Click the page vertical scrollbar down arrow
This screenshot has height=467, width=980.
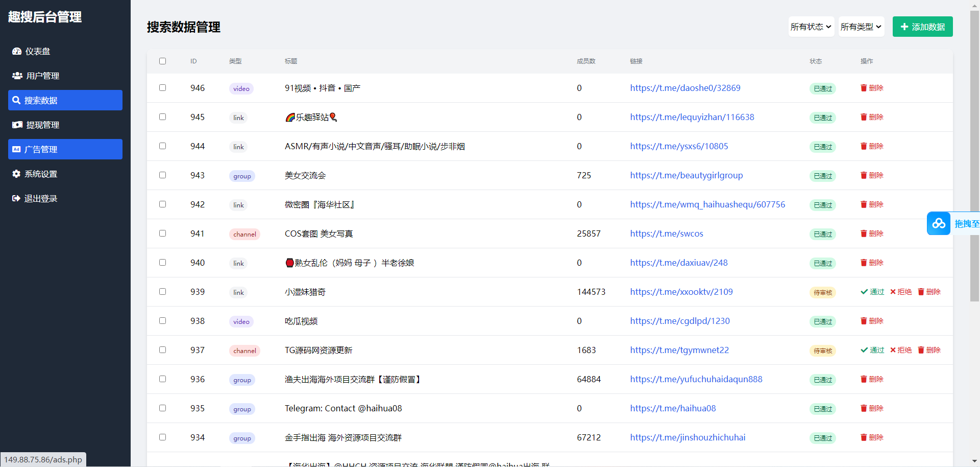[x=975, y=461]
